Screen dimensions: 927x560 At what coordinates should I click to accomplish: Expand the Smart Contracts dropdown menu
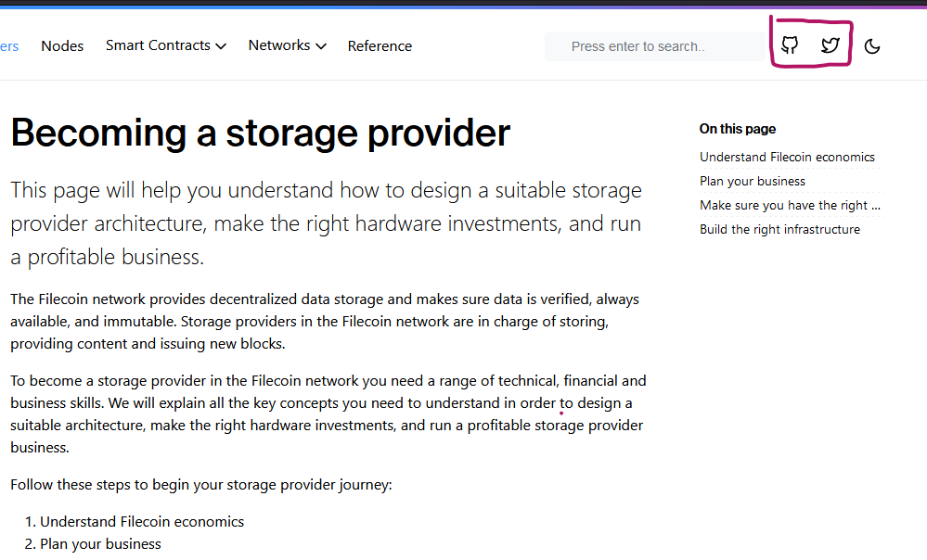pyautogui.click(x=165, y=45)
